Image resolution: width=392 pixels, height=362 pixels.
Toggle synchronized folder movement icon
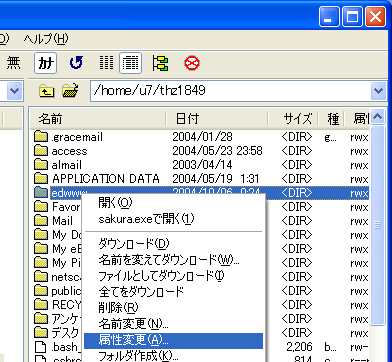[160, 63]
